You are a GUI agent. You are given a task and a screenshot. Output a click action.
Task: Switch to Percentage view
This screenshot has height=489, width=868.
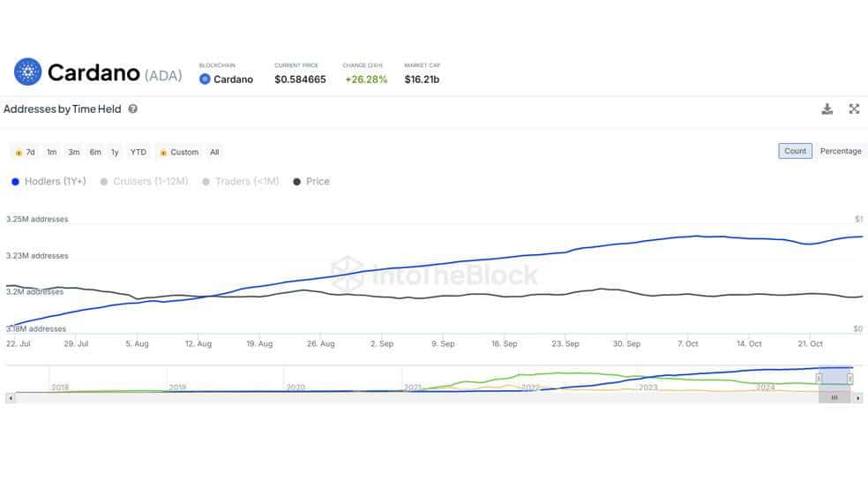click(841, 151)
